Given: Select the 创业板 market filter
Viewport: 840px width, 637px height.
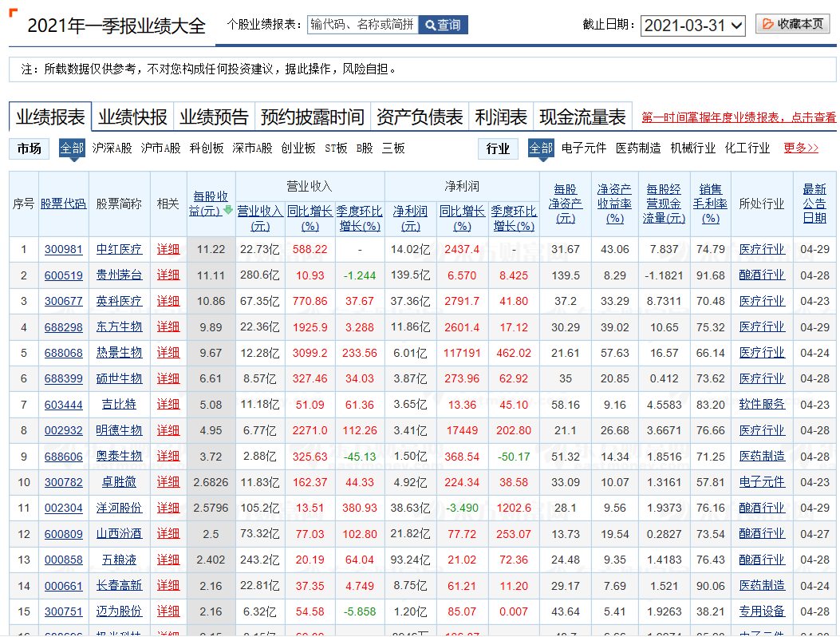Looking at the screenshot, I should click(x=296, y=148).
